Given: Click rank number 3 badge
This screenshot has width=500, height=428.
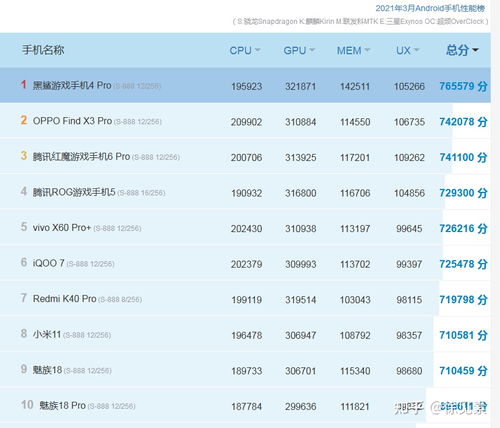Looking at the screenshot, I should point(23,156).
